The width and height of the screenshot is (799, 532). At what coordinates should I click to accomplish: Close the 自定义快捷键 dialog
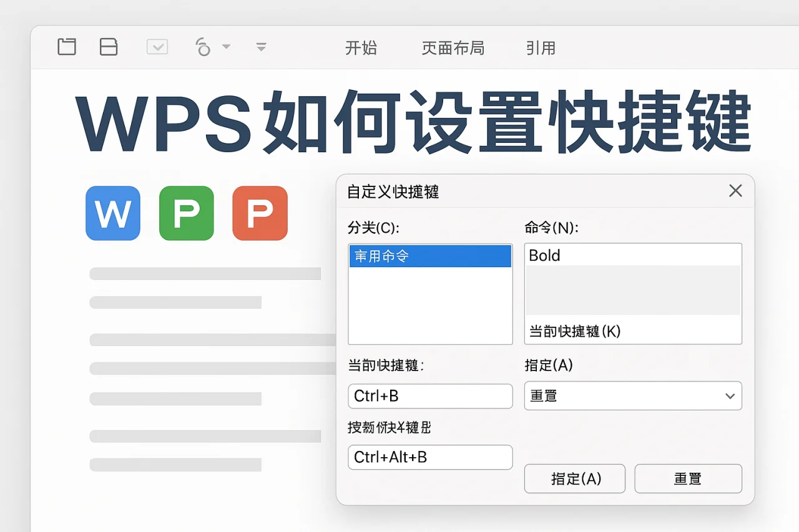[735, 191]
